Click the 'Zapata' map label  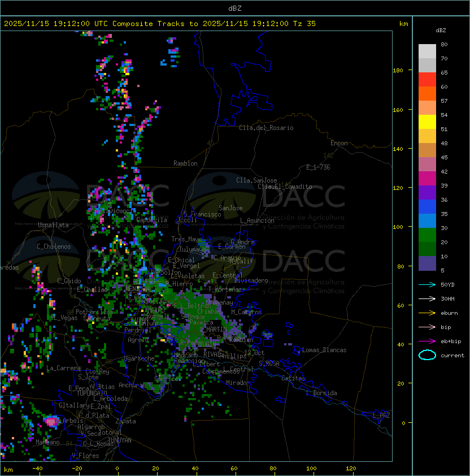125,421
